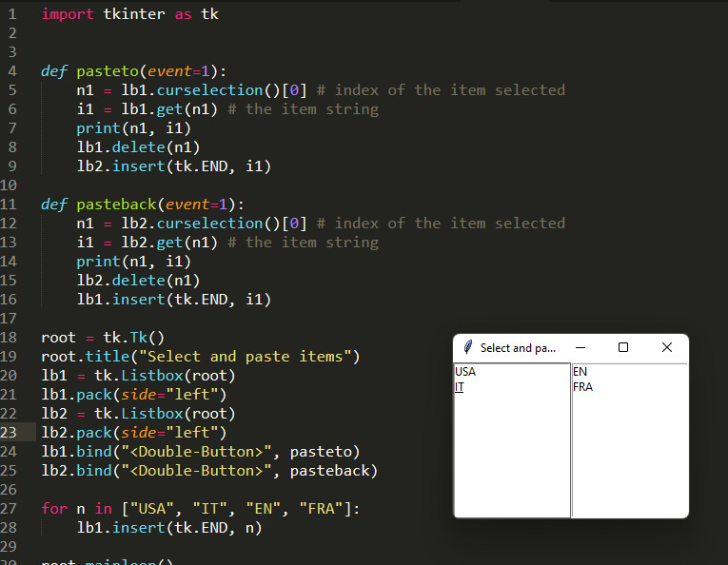Click the 'for' keyword on line 27
This screenshot has width=728, height=565.
point(54,509)
